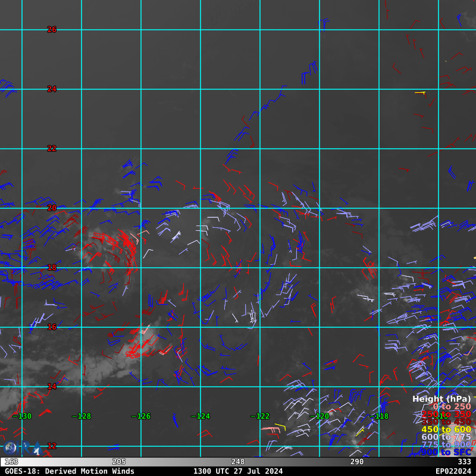Select the '450 to 600' yellow legend entry

[x=446, y=430]
